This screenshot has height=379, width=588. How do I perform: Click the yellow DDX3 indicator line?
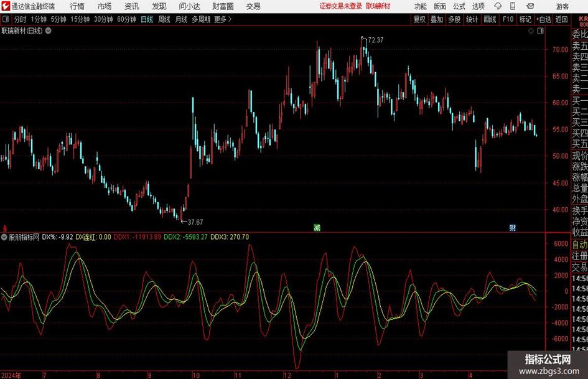tap(80, 260)
